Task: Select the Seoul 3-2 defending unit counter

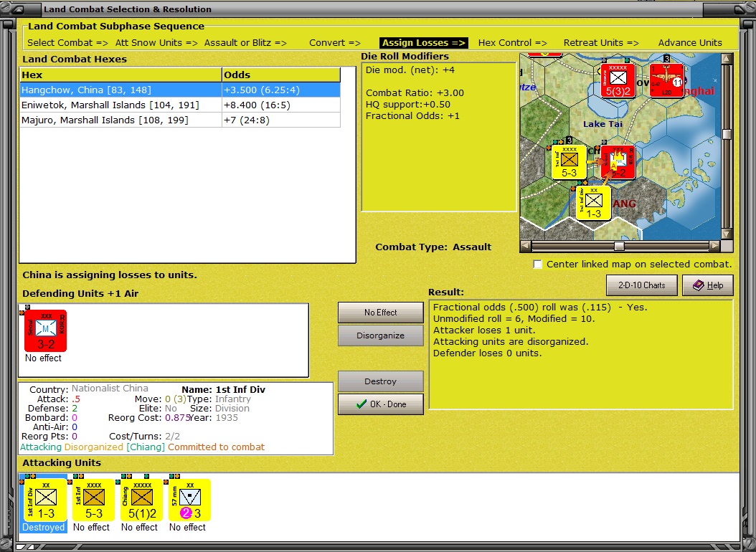Action: point(45,330)
